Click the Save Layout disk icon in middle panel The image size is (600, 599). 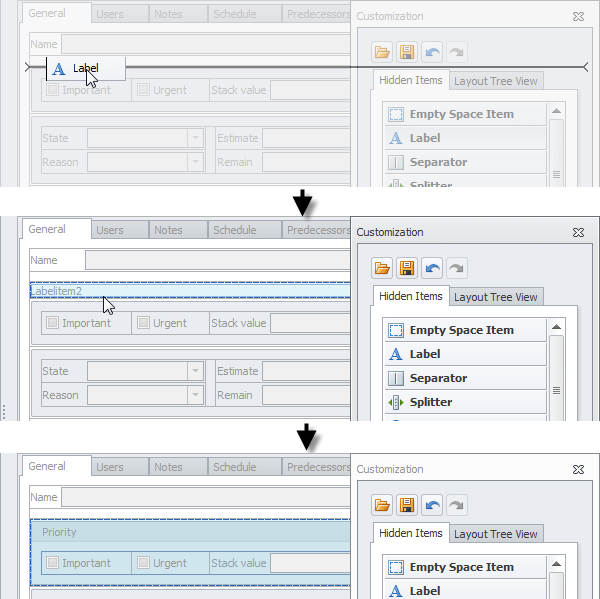[x=406, y=268]
